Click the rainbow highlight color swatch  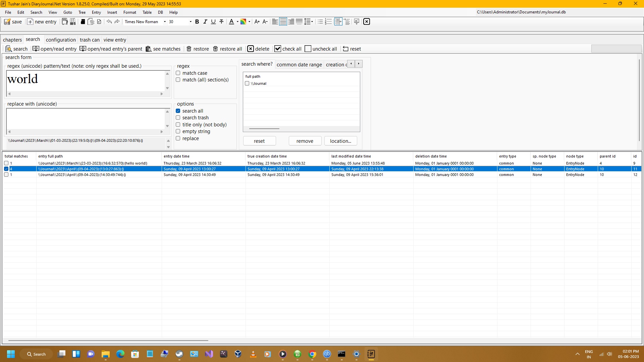(243, 22)
